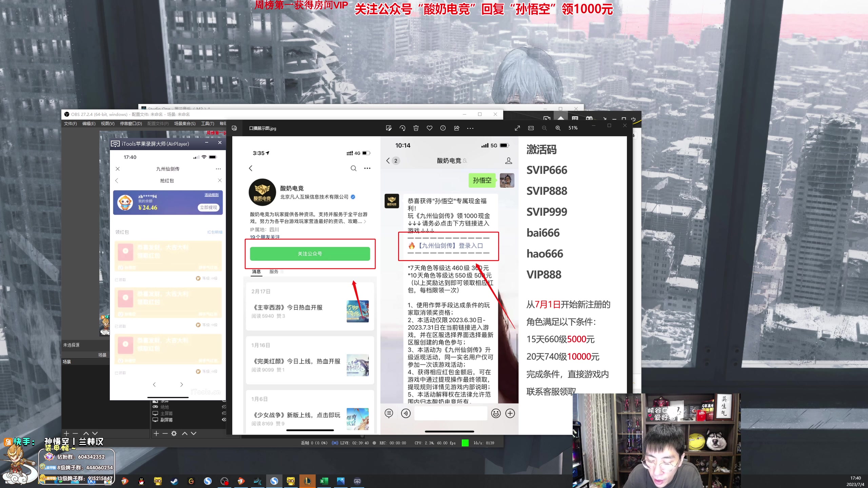Open 活动规则 link in AirPlayer phone screen
The image size is (868, 488).
pos(212,195)
